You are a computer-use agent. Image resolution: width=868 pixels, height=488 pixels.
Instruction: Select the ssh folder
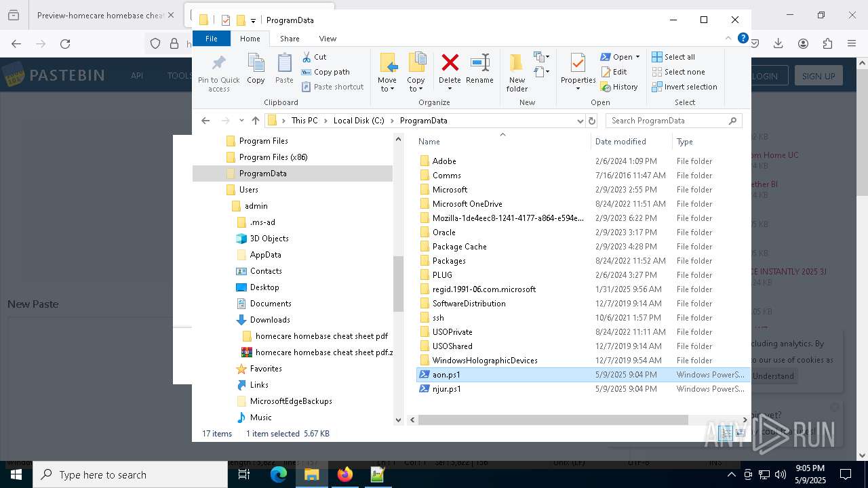438,318
